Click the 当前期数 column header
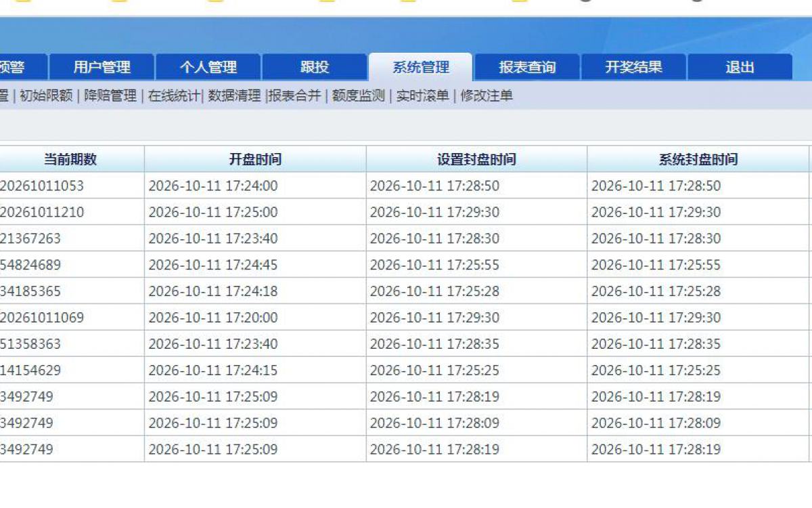 click(x=70, y=159)
